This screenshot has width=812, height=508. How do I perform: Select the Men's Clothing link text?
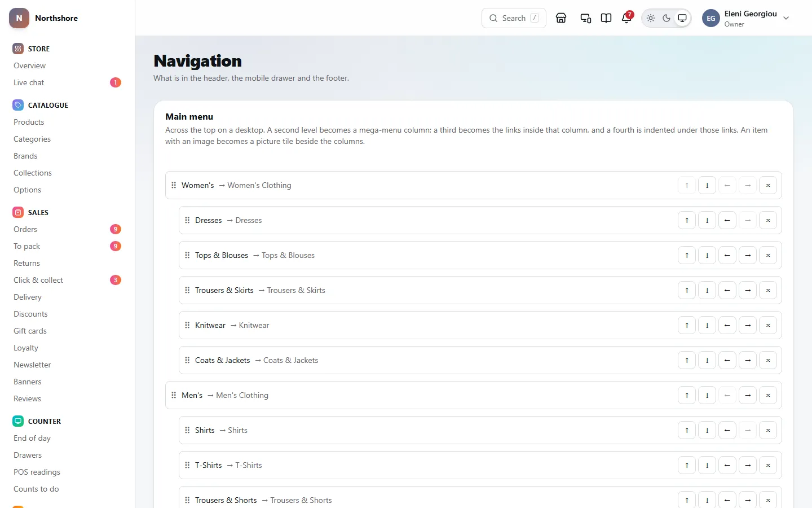[x=242, y=395]
